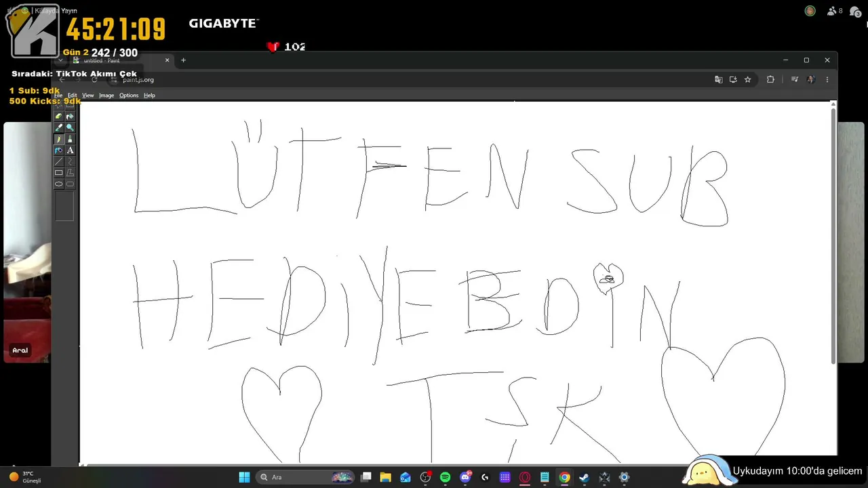Open the chat messages icon with badge 3
This screenshot has height=488, width=868.
coord(856,11)
